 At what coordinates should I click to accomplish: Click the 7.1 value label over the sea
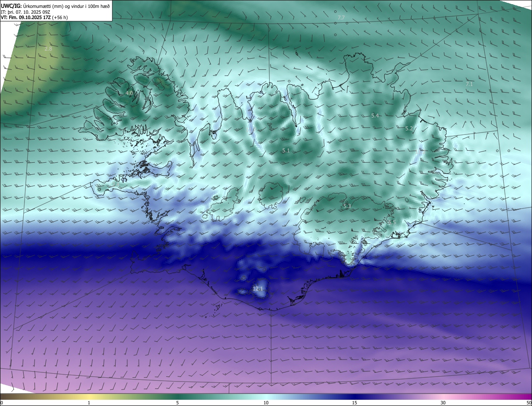pos(469,84)
